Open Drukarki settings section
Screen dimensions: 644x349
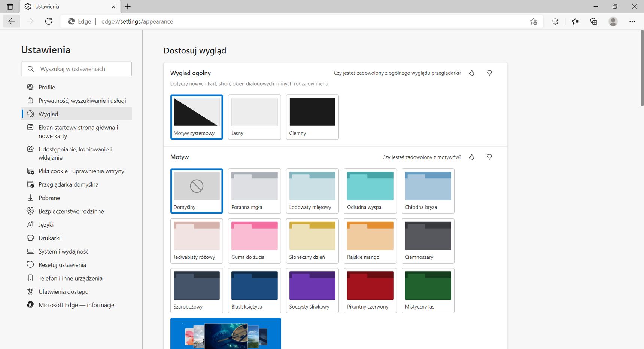pyautogui.click(x=76, y=238)
